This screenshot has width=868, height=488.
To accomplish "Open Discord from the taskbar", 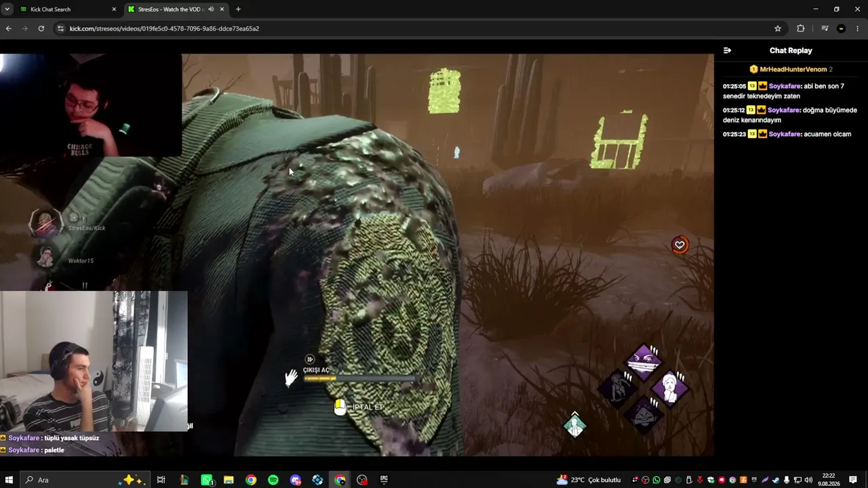I will tap(295, 480).
